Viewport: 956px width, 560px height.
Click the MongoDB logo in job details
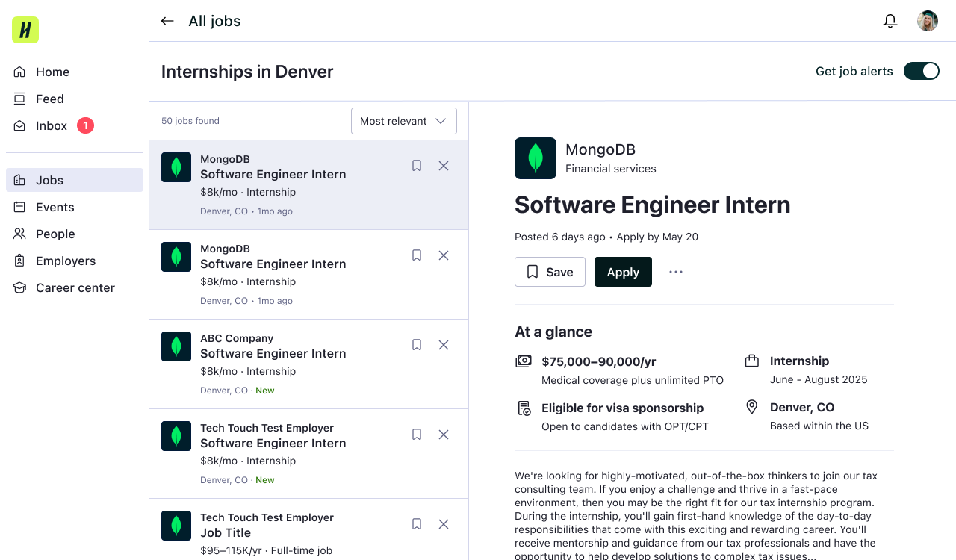point(536,158)
